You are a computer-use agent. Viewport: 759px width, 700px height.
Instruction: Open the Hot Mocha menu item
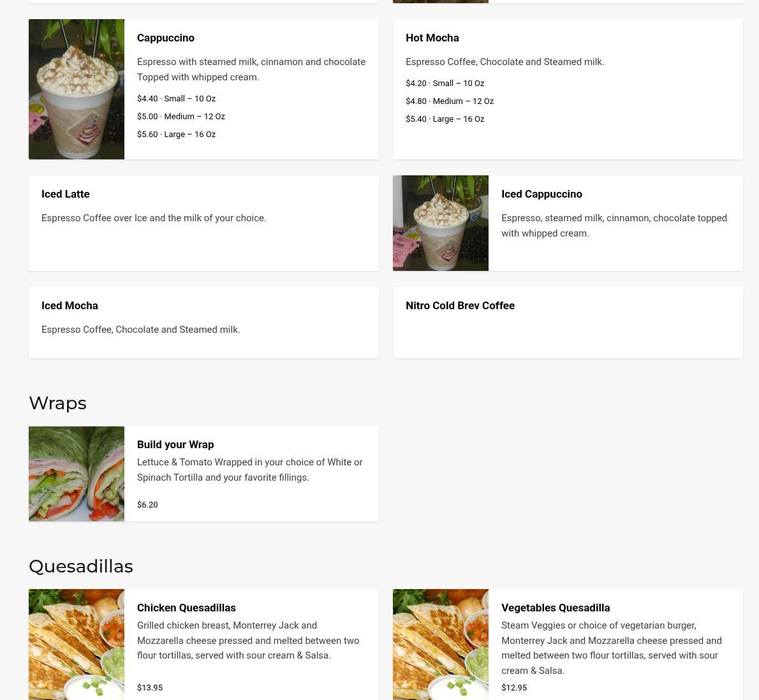coord(432,38)
